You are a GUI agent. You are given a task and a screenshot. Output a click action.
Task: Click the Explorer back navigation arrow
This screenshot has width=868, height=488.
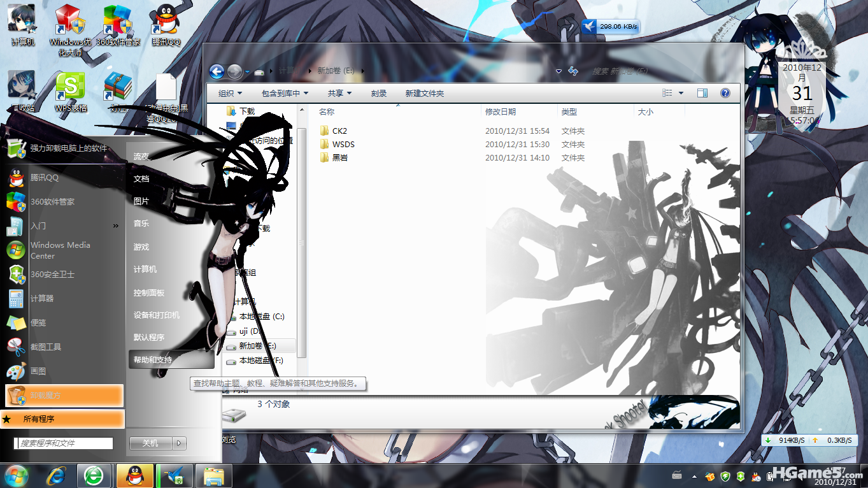tap(217, 71)
